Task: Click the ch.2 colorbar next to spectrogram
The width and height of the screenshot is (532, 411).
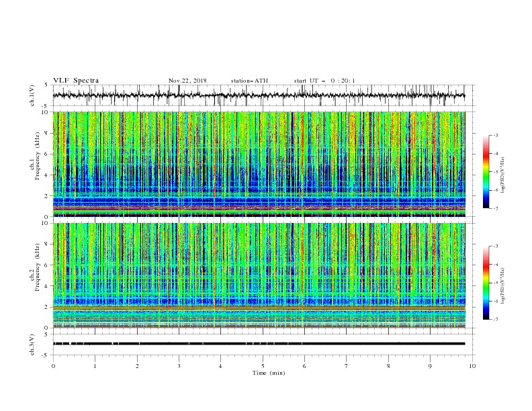Action: (x=486, y=283)
